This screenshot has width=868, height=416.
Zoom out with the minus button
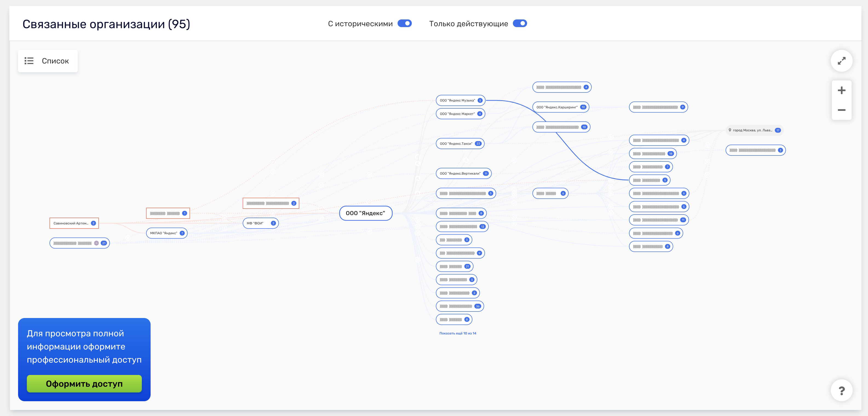tap(841, 110)
